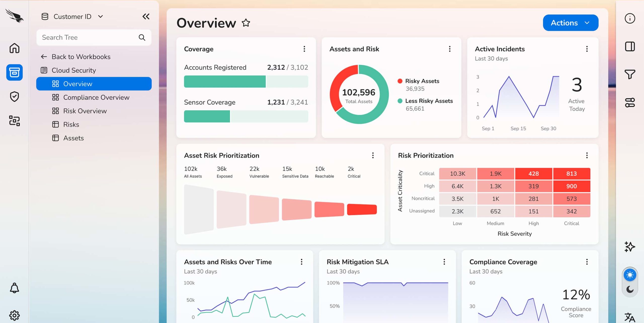The width and height of the screenshot is (644, 323).
Task: Open Risk Overview in the tree
Action: [94, 111]
